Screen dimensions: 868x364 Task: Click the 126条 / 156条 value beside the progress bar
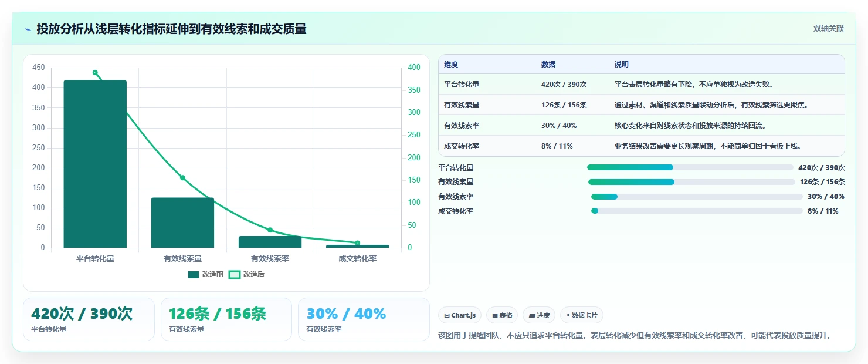click(822, 182)
